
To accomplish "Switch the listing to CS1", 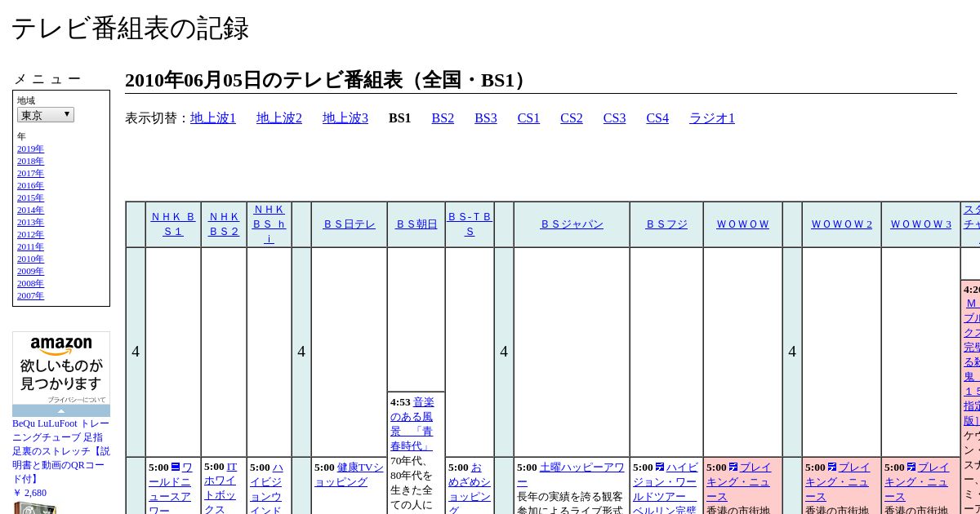I will [528, 118].
